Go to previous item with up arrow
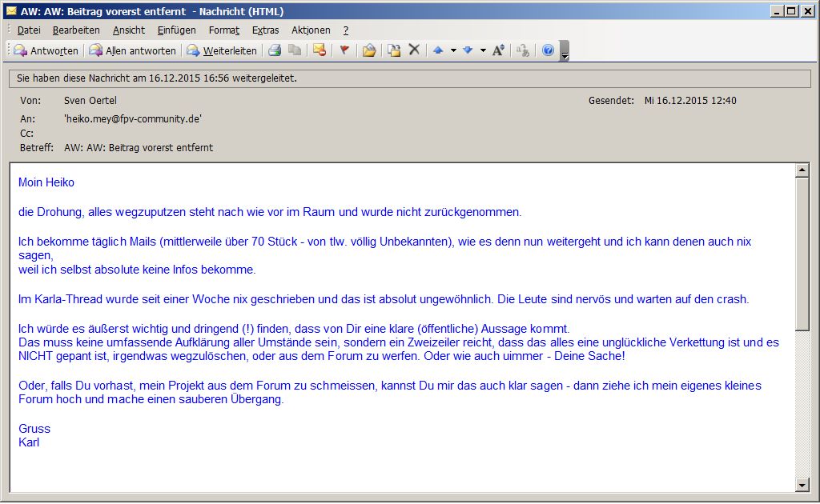Viewport: 820px width, 504px height. [438, 50]
